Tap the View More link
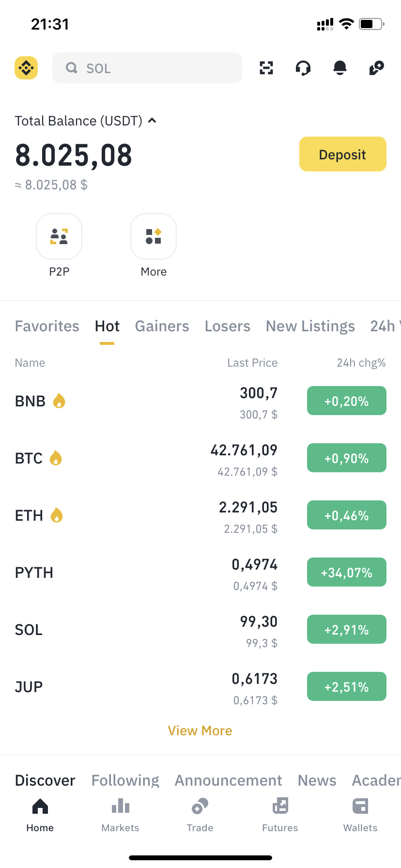The image size is (401, 868). pos(200,730)
